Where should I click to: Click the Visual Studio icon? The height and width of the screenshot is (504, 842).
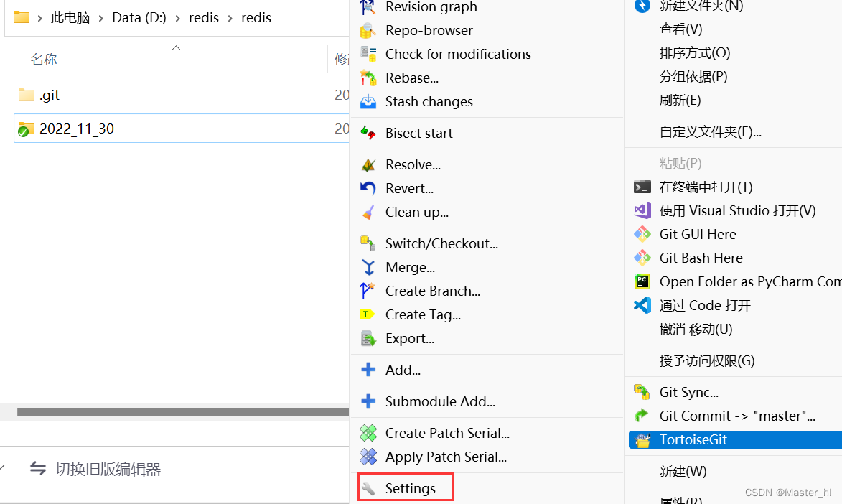(x=642, y=210)
